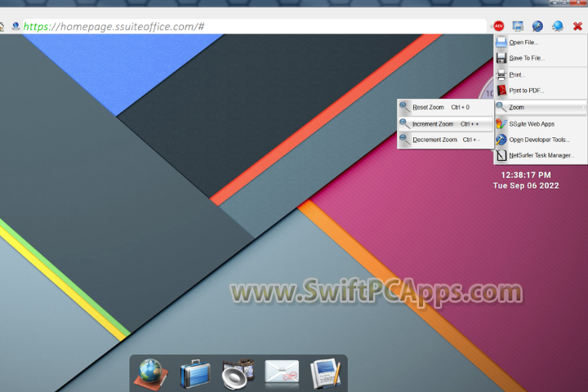588x392 pixels.
Task: Click the red PDF icon in menu
Action: [x=501, y=91]
